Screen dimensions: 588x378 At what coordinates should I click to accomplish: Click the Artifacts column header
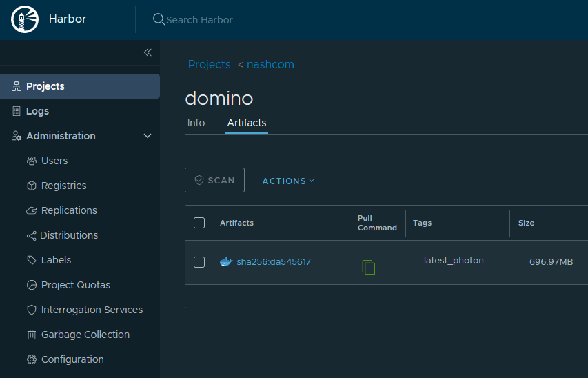click(x=236, y=223)
